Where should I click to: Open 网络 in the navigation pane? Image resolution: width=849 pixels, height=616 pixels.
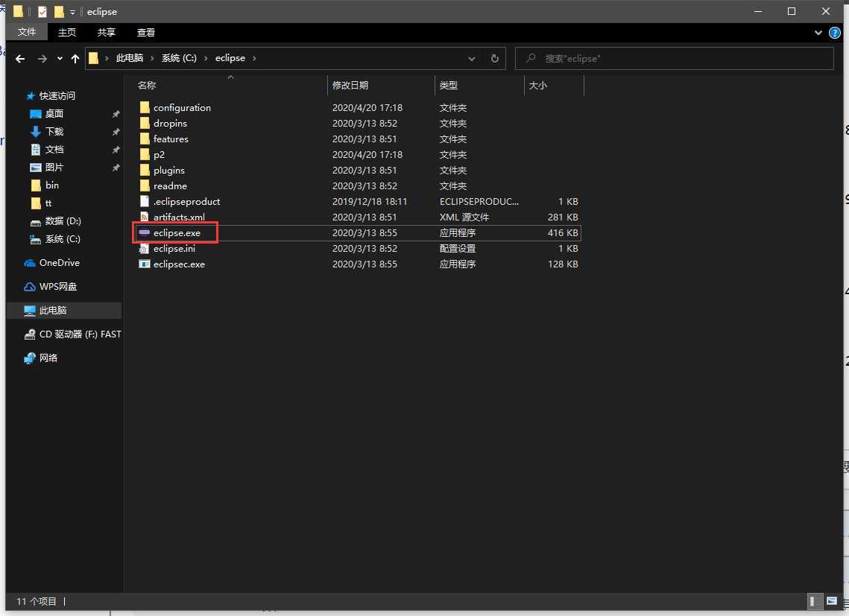(x=40, y=358)
